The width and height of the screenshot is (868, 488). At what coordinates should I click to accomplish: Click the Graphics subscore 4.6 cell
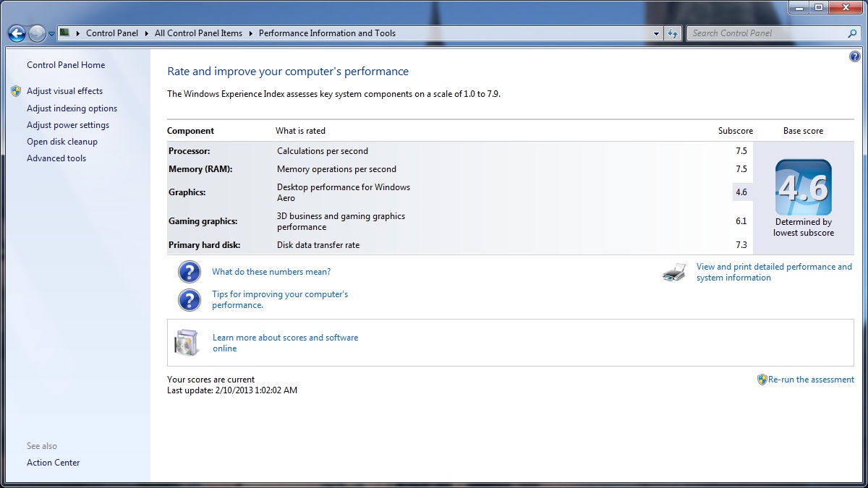(x=741, y=192)
